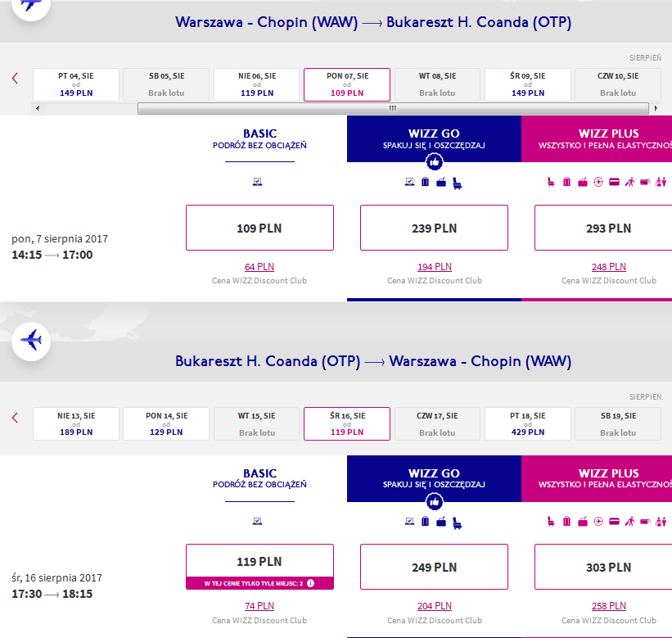Click the CZW 10, SIE 'Brak lotu' date tile
Viewport: 672px width, 638px height.
(618, 84)
